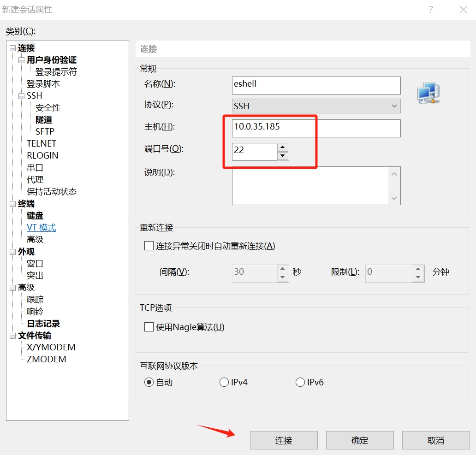
Task: Increase port number with up arrow
Action: pos(283,148)
